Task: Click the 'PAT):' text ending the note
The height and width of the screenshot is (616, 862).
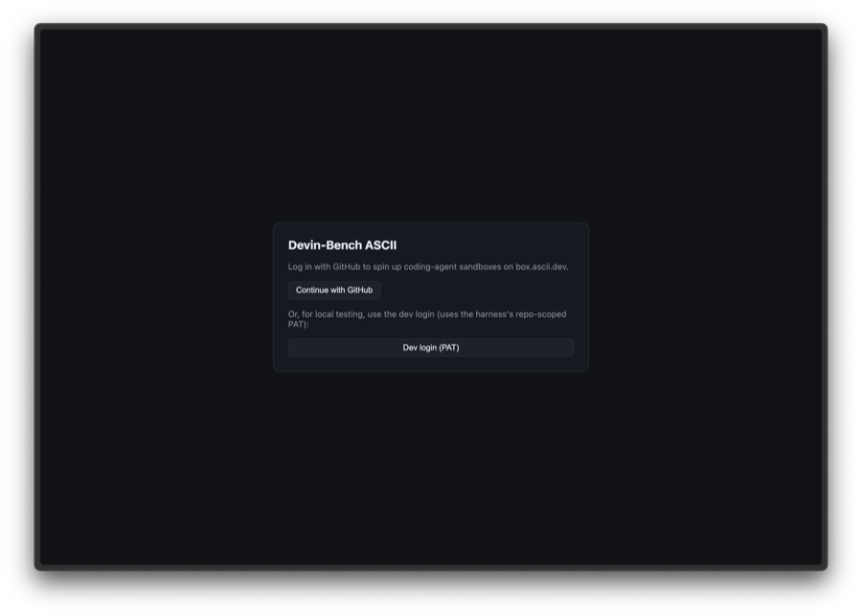Action: coord(299,325)
